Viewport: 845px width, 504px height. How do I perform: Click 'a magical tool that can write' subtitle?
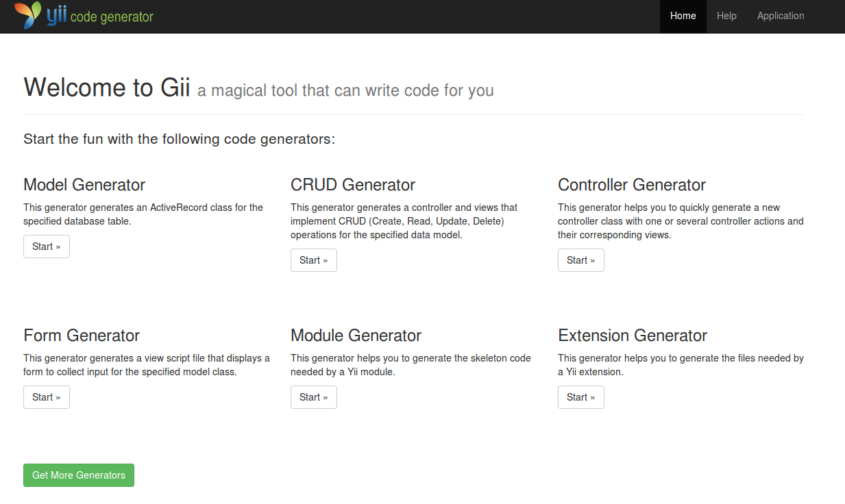(345, 90)
